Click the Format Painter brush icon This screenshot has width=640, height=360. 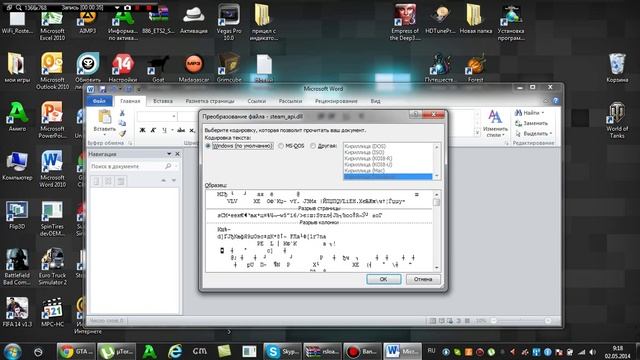coord(122,133)
